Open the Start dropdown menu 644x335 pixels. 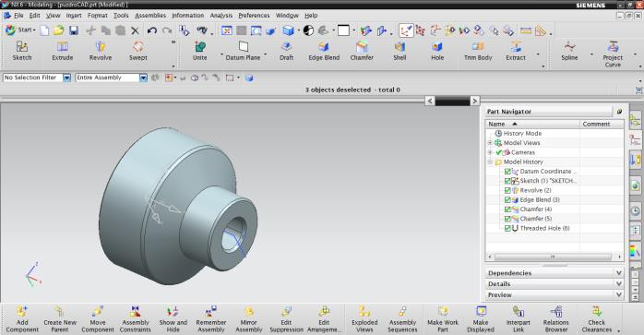pos(20,30)
